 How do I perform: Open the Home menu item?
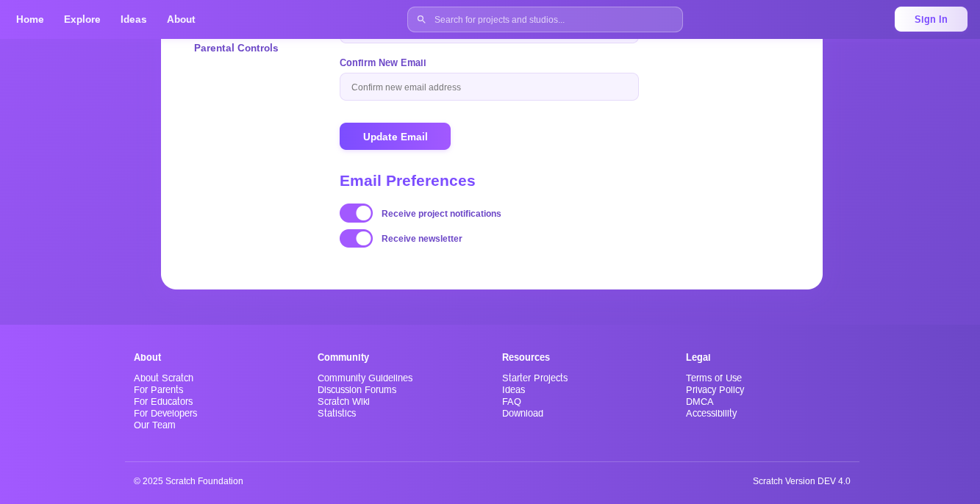point(30,19)
